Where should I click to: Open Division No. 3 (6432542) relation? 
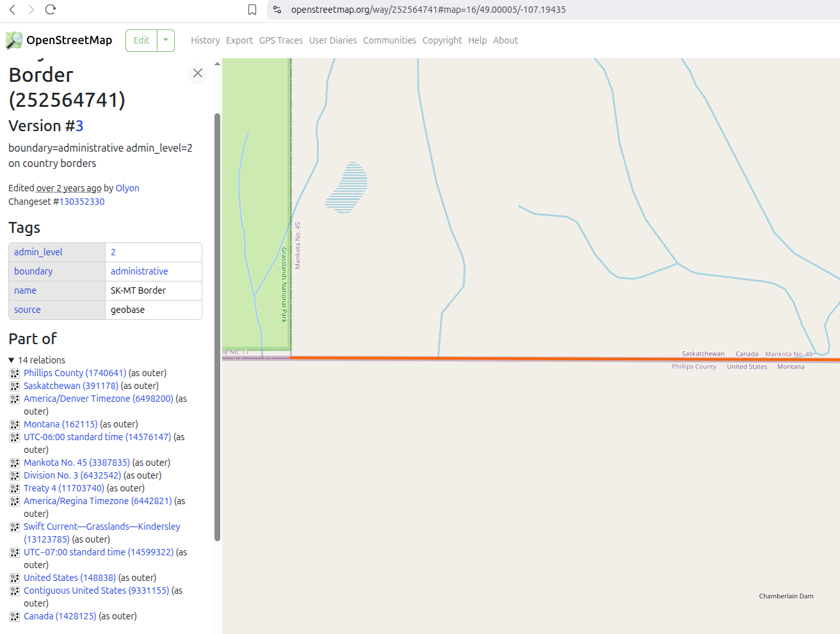click(72, 475)
